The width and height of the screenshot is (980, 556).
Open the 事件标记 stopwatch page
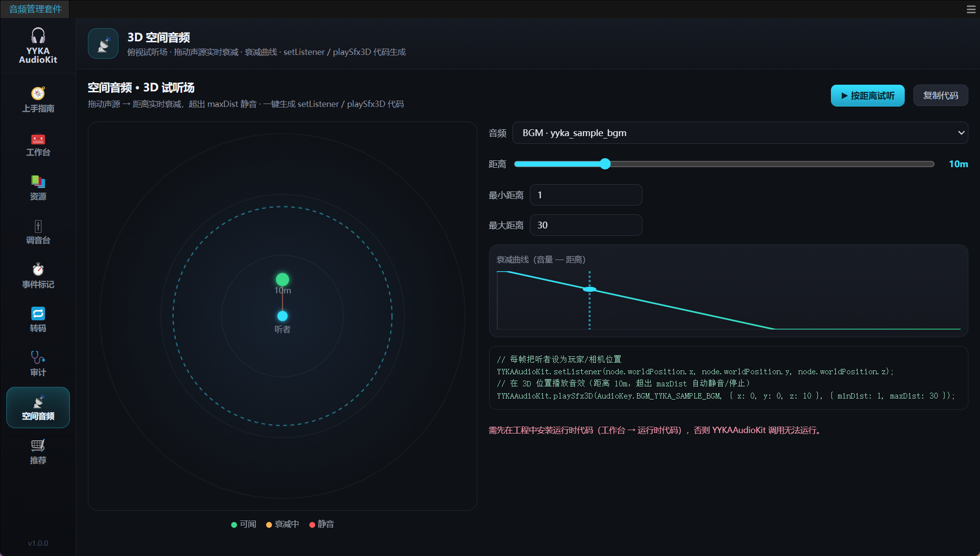[38, 276]
